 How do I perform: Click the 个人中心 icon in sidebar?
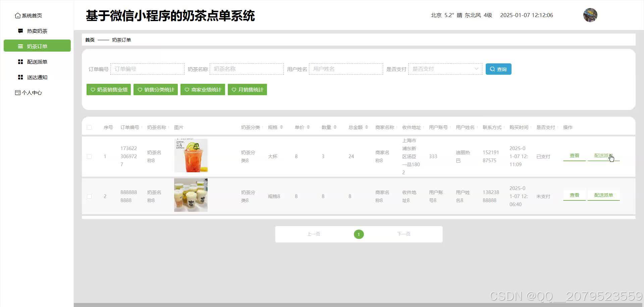tap(17, 93)
